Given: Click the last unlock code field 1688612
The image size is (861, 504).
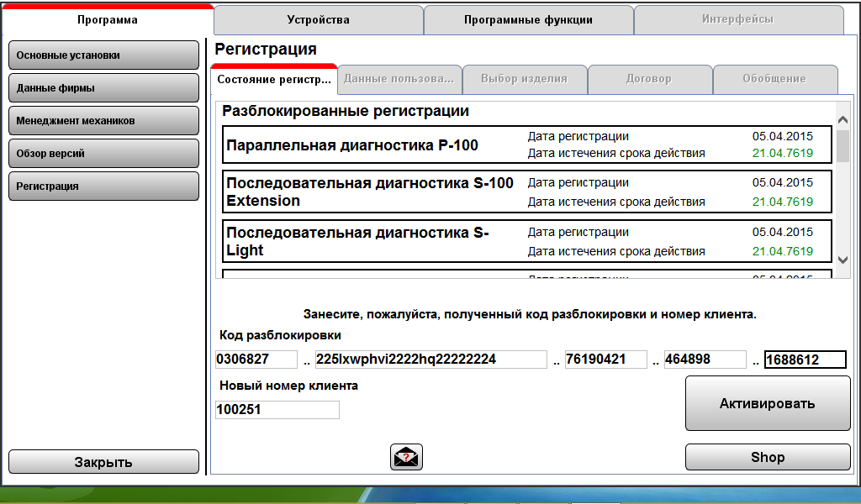Looking at the screenshot, I should tap(805, 360).
